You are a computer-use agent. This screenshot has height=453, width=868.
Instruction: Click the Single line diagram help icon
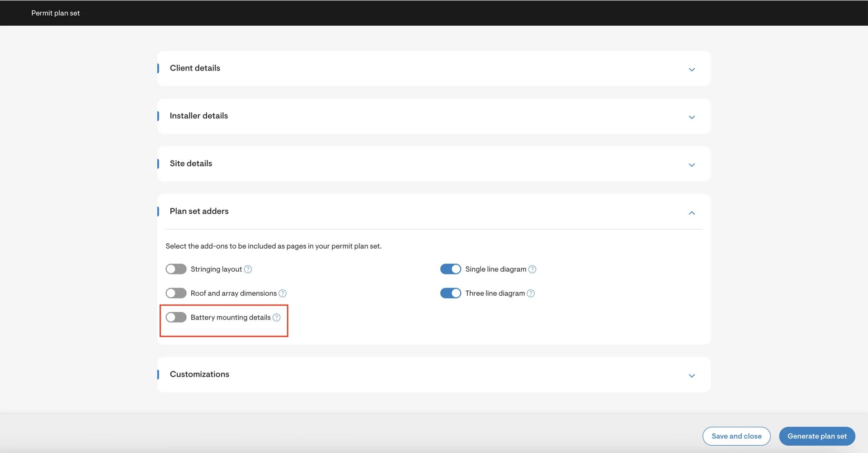pyautogui.click(x=533, y=269)
